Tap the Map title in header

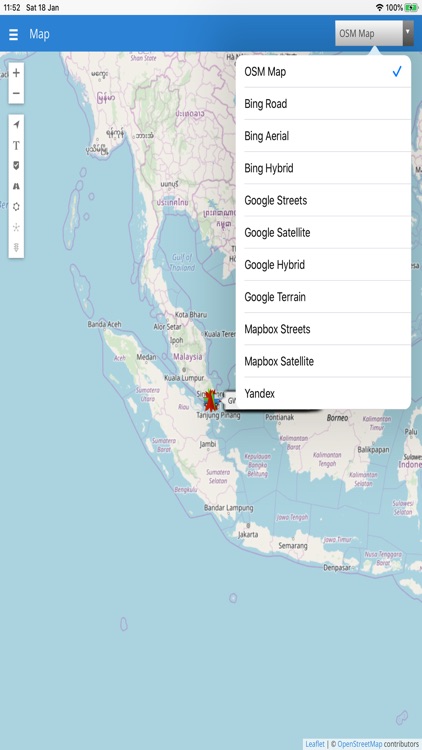click(39, 34)
